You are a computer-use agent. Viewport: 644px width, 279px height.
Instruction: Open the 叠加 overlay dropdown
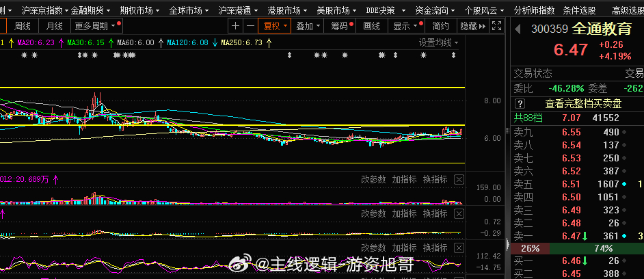tap(308, 26)
